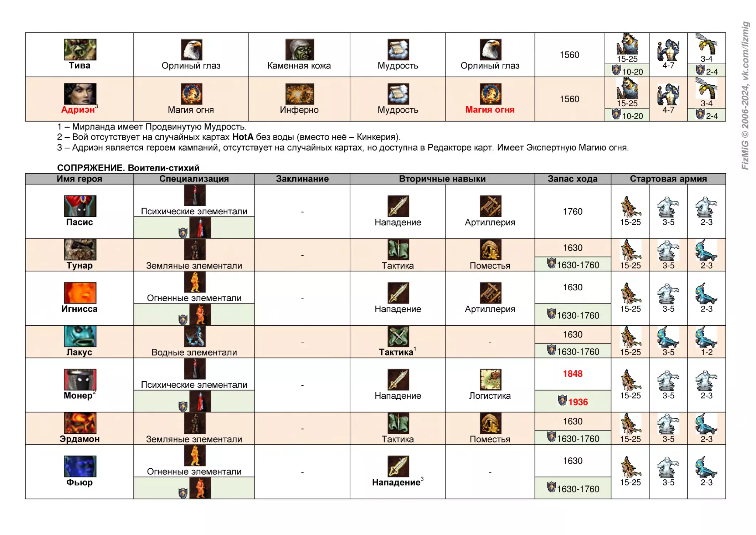The width and height of the screenshot is (756, 535).
Task: Click 1-2 army count in Лакус row
Action: pyautogui.click(x=706, y=352)
